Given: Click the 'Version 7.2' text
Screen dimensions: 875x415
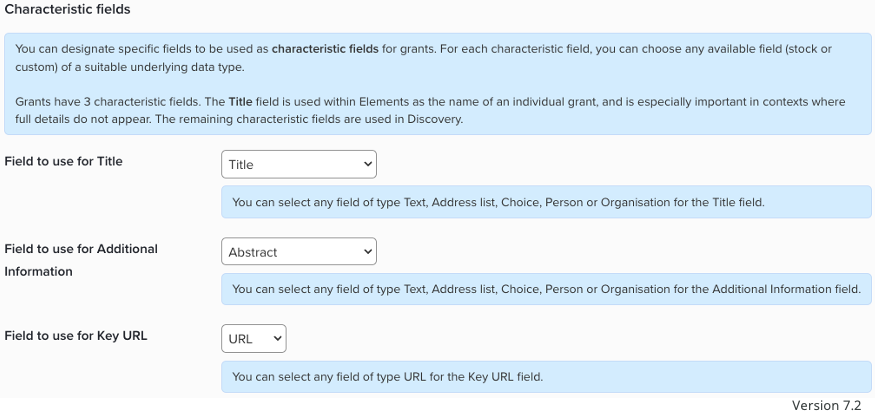Looking at the screenshot, I should click(x=826, y=405).
